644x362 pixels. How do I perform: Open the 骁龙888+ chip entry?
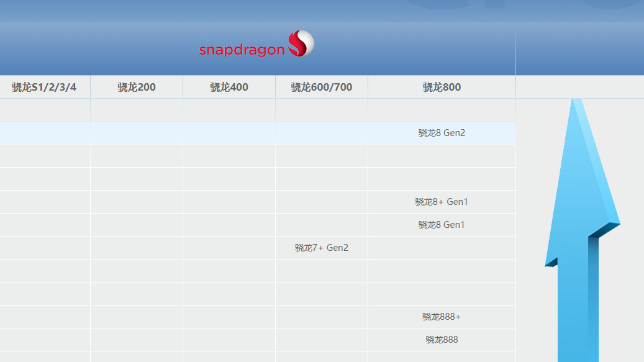coord(442,317)
